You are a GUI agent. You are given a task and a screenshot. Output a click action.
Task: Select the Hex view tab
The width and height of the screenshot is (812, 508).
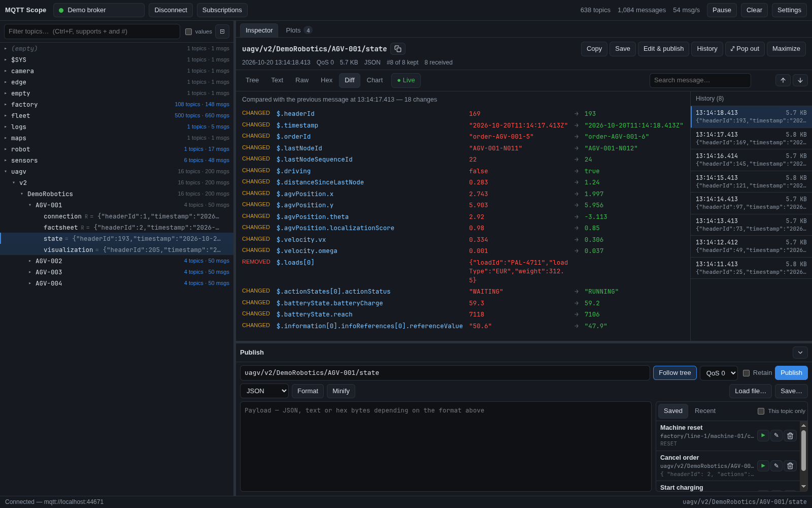click(x=326, y=80)
